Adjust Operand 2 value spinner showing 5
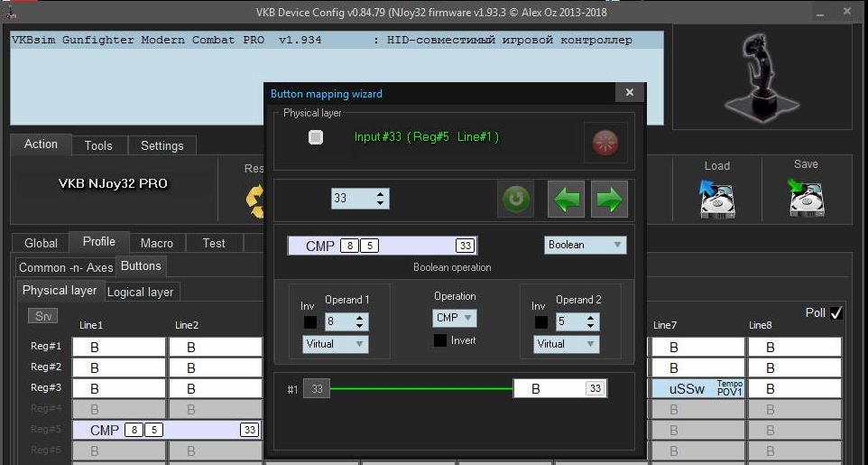 577,321
